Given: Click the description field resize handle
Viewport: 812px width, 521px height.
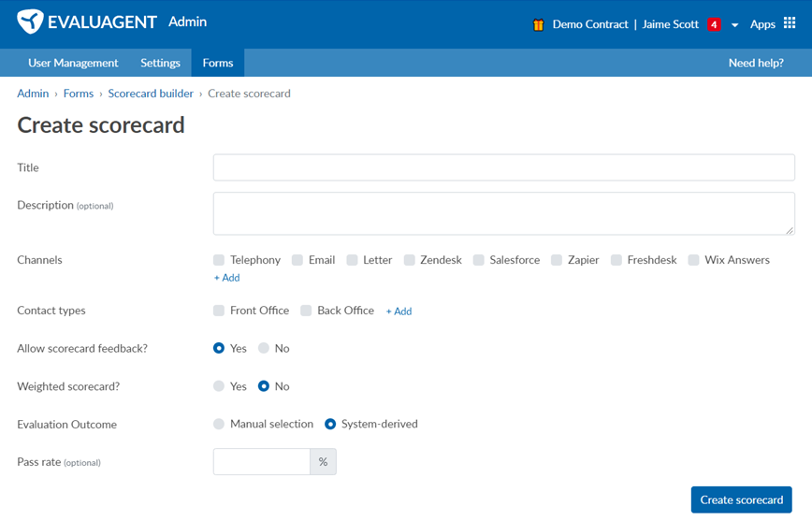Looking at the screenshot, I should coord(790,230).
